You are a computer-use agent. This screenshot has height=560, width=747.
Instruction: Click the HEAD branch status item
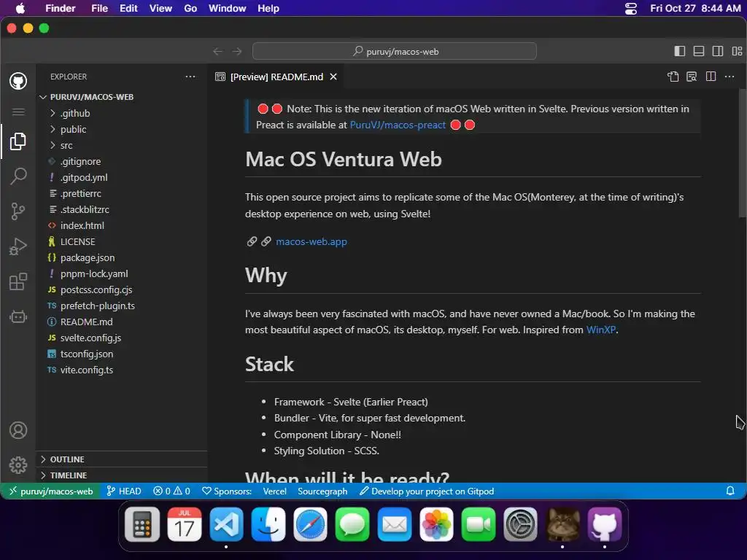[x=124, y=491]
